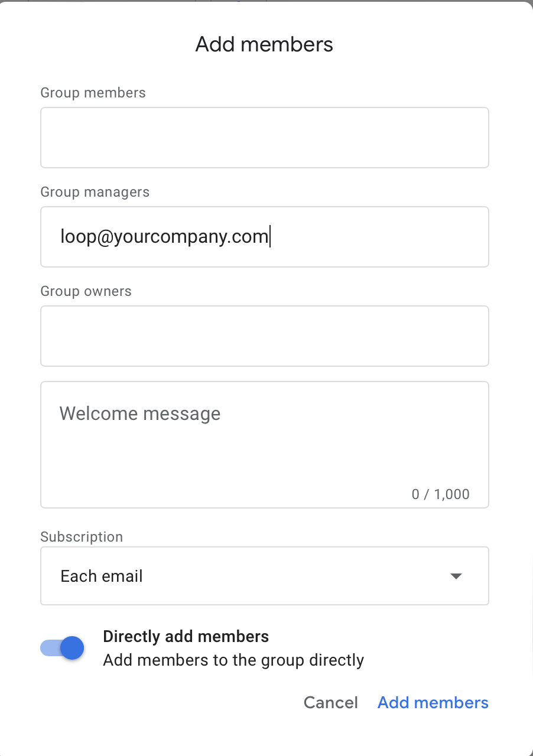Click the Add members dialog title

pyautogui.click(x=264, y=44)
